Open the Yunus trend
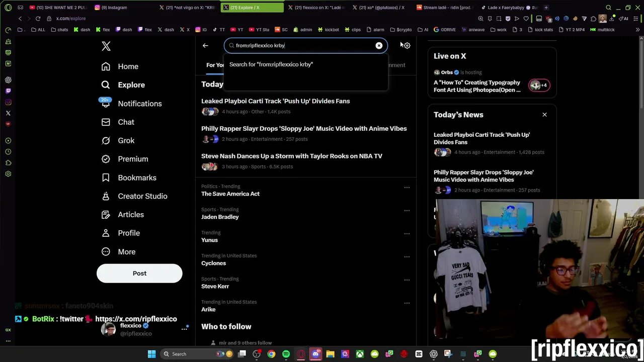Image resolution: width=644 pixels, height=362 pixels. (x=209, y=240)
